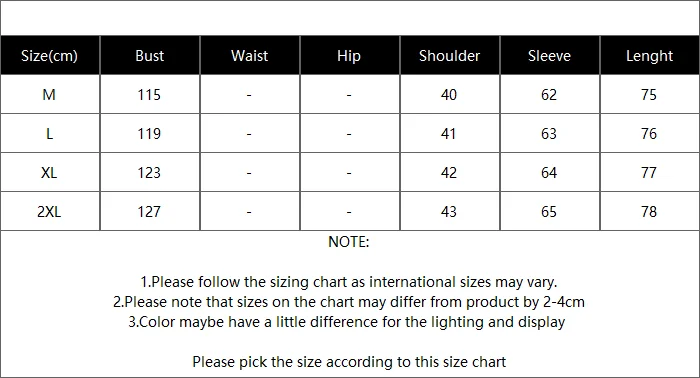Select shoulder value 42
This screenshot has width=700, height=378.
(x=449, y=173)
